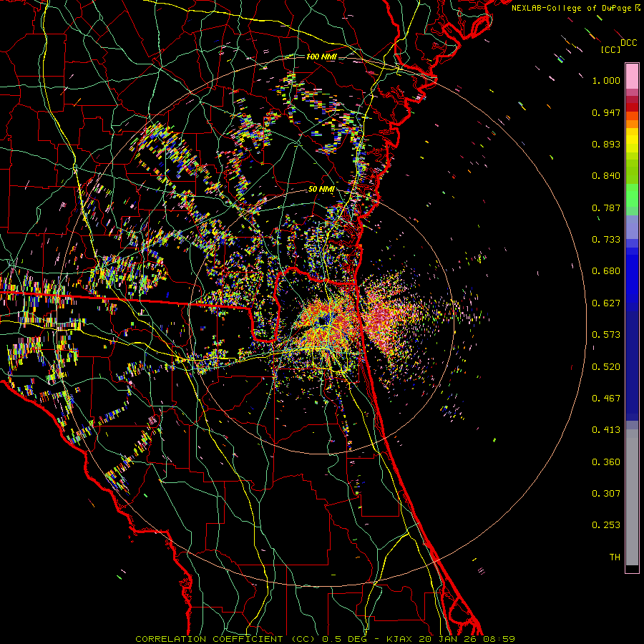Image resolution: width=644 pixels, height=644 pixels.
Task: Click the TH threshold label
Action: (x=615, y=557)
